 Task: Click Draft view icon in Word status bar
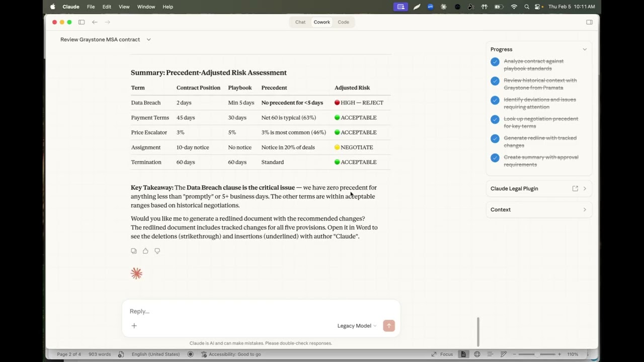(503, 354)
